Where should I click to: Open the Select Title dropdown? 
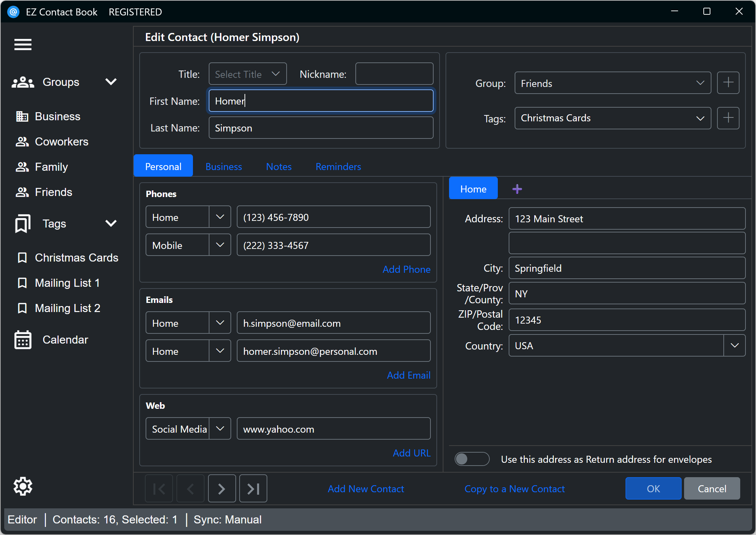247,74
